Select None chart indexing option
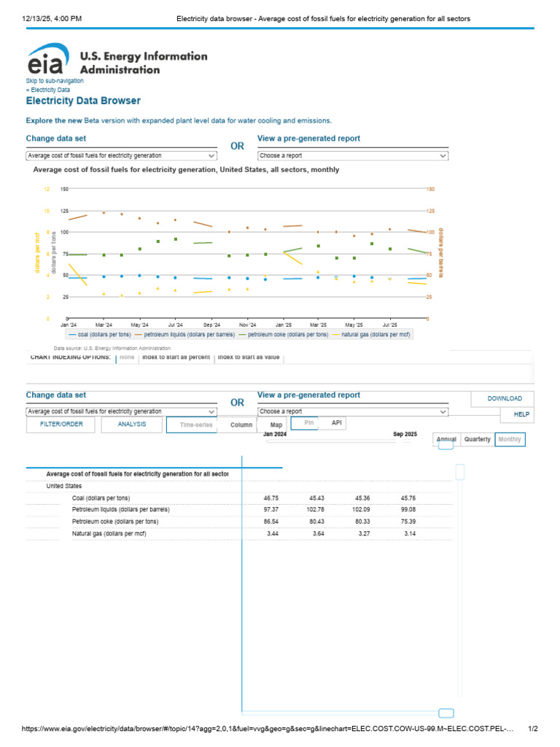The image size is (560, 747). coord(127,357)
